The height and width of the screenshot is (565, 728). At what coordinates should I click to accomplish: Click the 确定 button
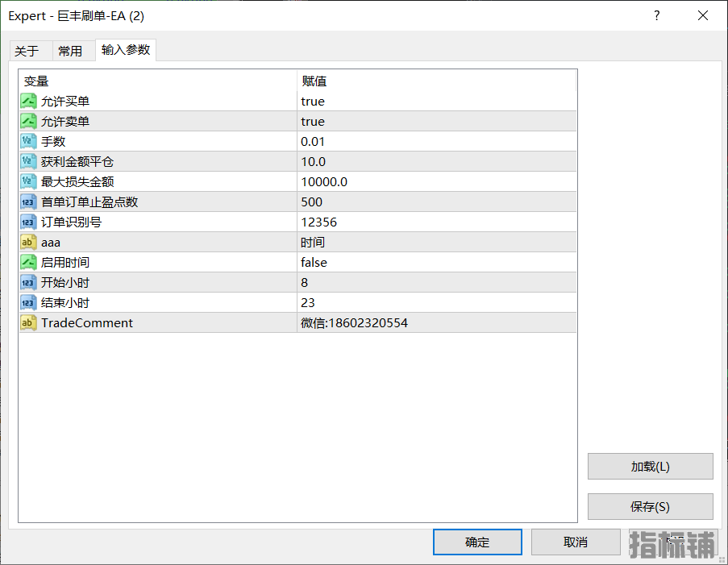coord(477,542)
